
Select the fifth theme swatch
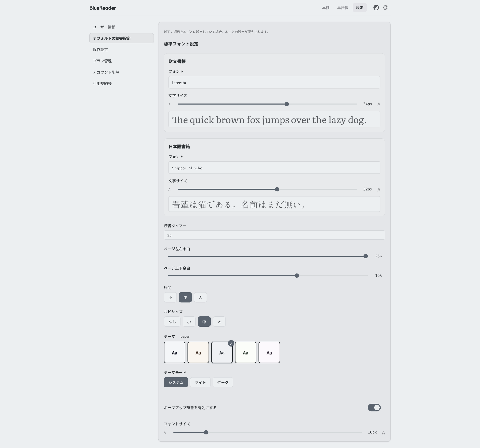coord(269,352)
